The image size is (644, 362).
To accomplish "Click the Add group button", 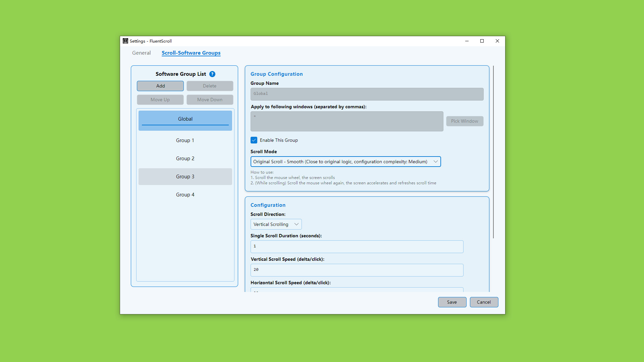I will [x=160, y=86].
